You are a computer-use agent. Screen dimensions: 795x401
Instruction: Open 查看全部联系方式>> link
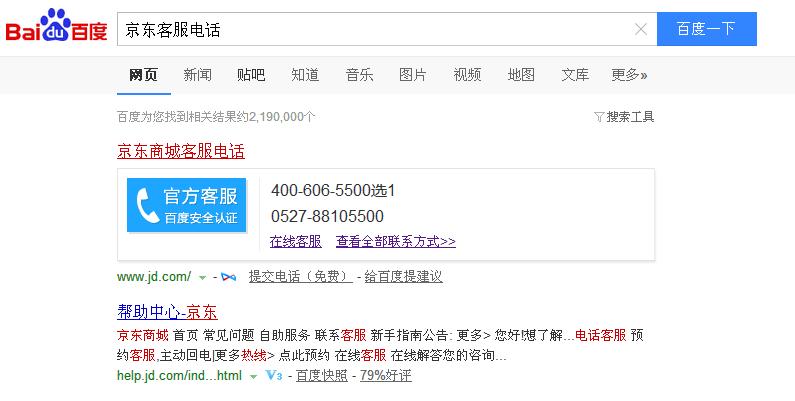coord(395,241)
